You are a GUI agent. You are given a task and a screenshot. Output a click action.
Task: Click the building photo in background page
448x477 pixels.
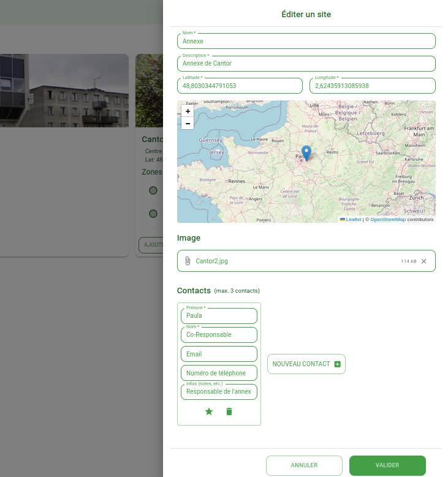(64, 91)
